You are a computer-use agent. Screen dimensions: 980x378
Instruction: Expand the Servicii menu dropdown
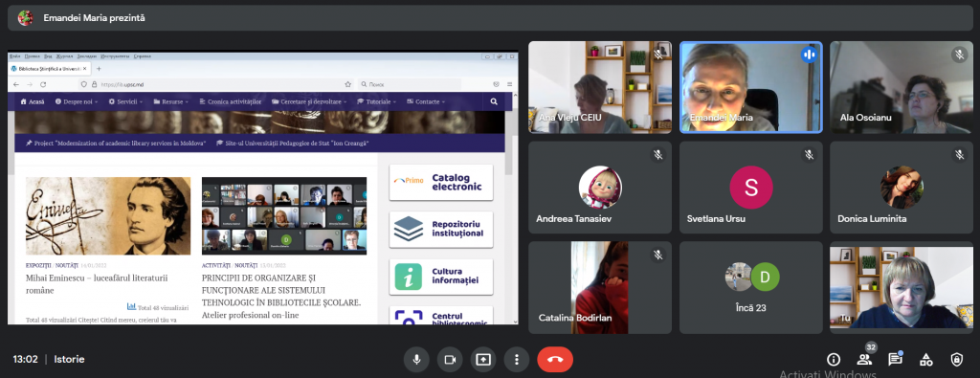[x=125, y=101]
